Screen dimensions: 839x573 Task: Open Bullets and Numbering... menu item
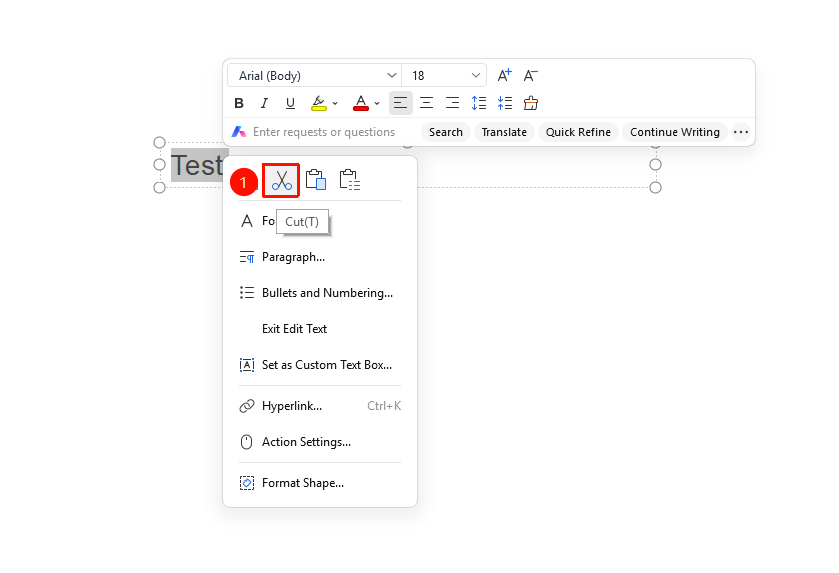click(x=320, y=293)
